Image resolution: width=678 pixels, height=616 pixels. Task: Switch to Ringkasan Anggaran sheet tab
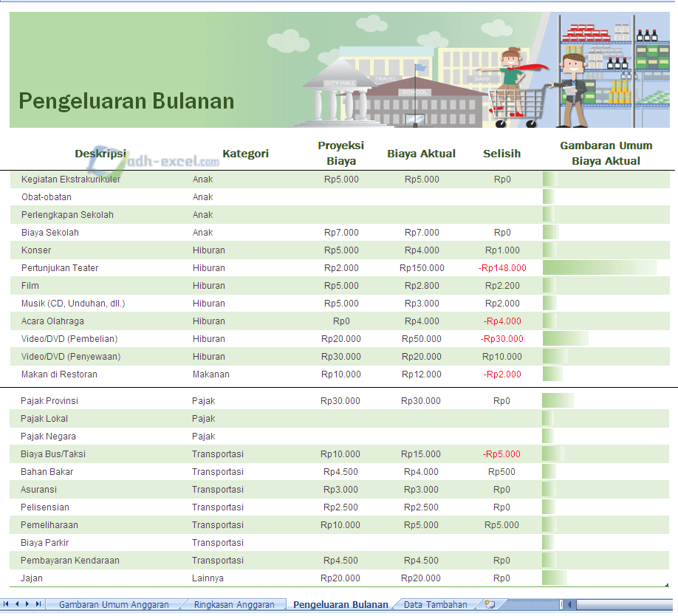pyautogui.click(x=233, y=604)
